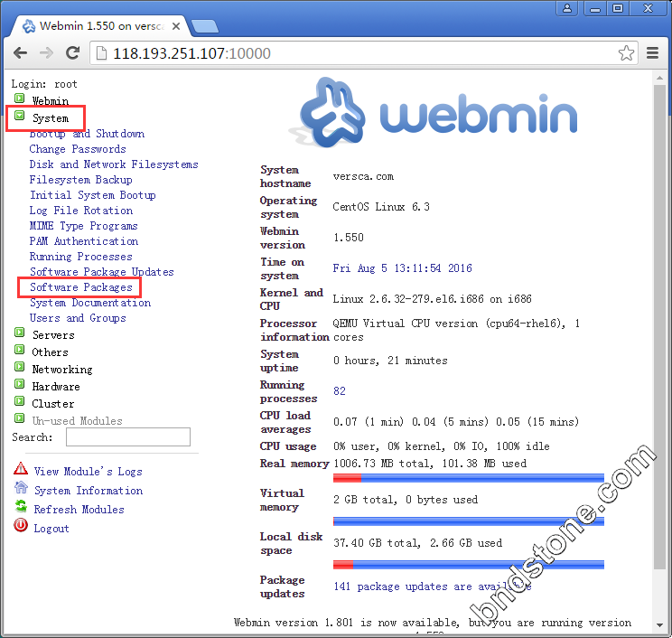Click the scrollbar down arrow
This screenshot has width=672, height=638.
pos(659,625)
